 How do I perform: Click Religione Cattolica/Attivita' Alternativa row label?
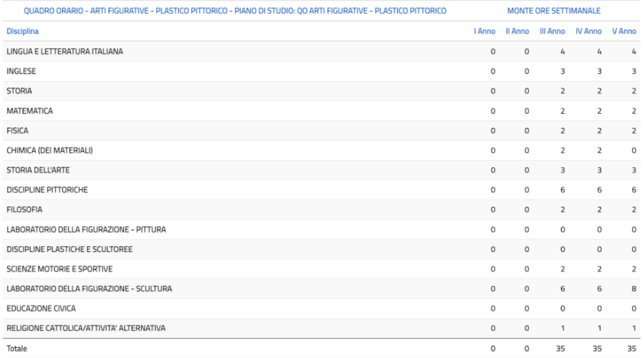[86, 328]
